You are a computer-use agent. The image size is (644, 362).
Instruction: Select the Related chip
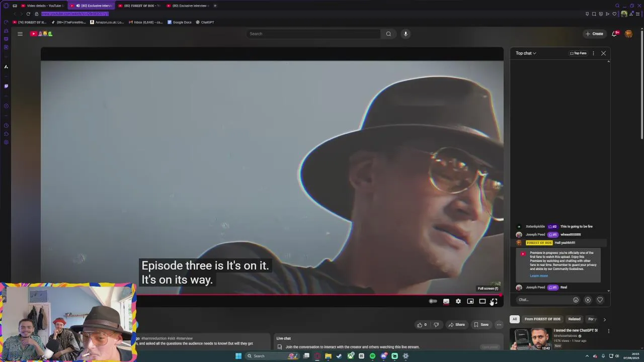[574, 319]
